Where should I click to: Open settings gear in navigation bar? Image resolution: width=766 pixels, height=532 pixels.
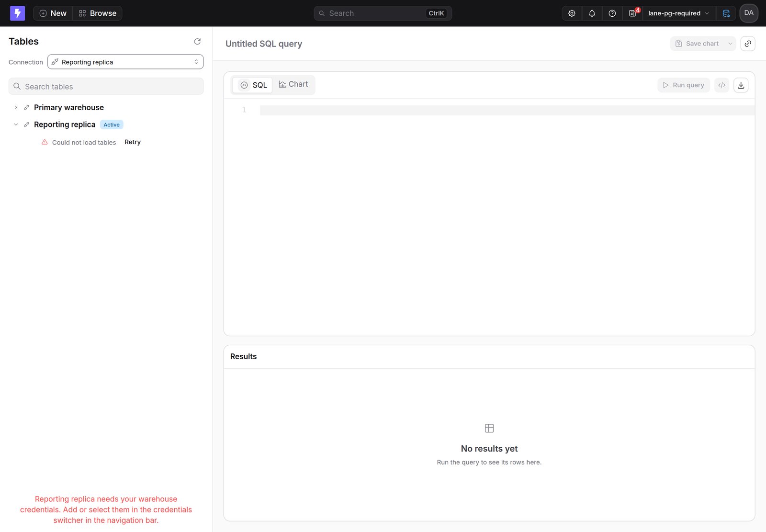click(x=572, y=13)
